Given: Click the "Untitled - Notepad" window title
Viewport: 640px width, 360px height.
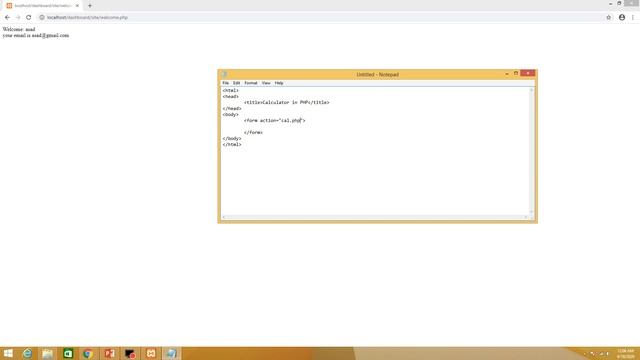Looking at the screenshot, I should click(x=378, y=74).
